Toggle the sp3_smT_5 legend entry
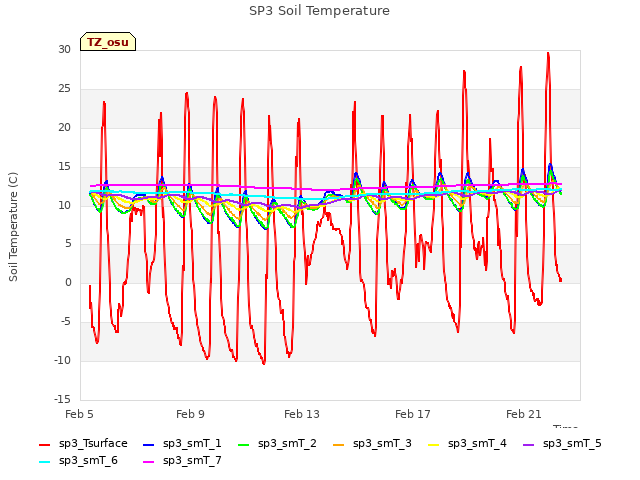640x480 pixels. pyautogui.click(x=562, y=444)
